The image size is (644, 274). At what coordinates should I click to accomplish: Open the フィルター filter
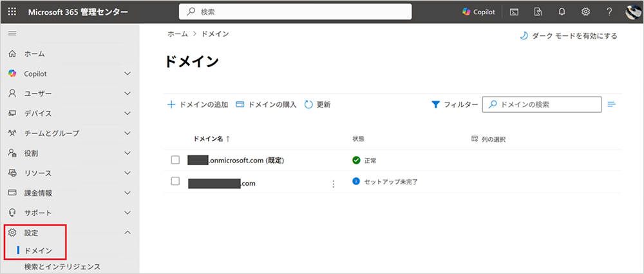click(455, 104)
